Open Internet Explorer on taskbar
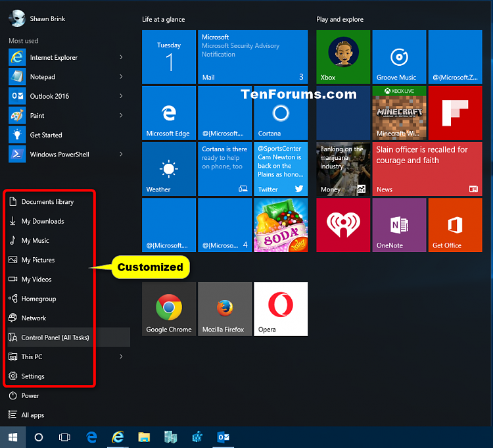The image size is (493, 448). (x=118, y=437)
